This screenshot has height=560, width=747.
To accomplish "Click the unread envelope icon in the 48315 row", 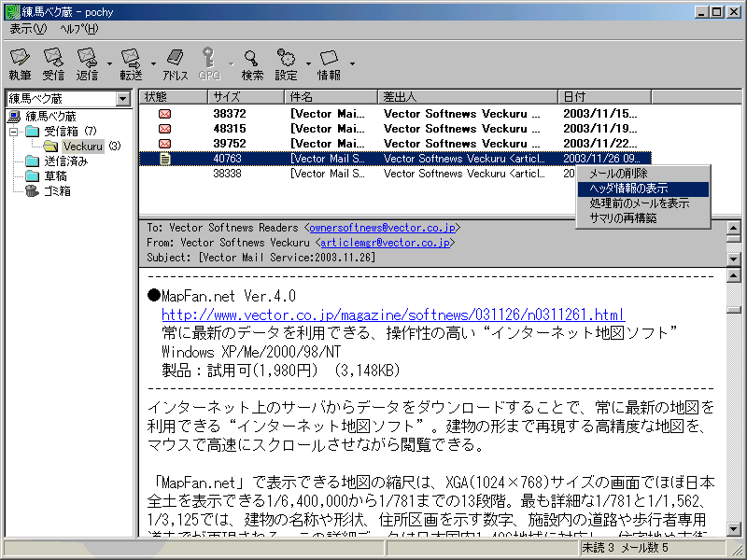I will [x=165, y=129].
